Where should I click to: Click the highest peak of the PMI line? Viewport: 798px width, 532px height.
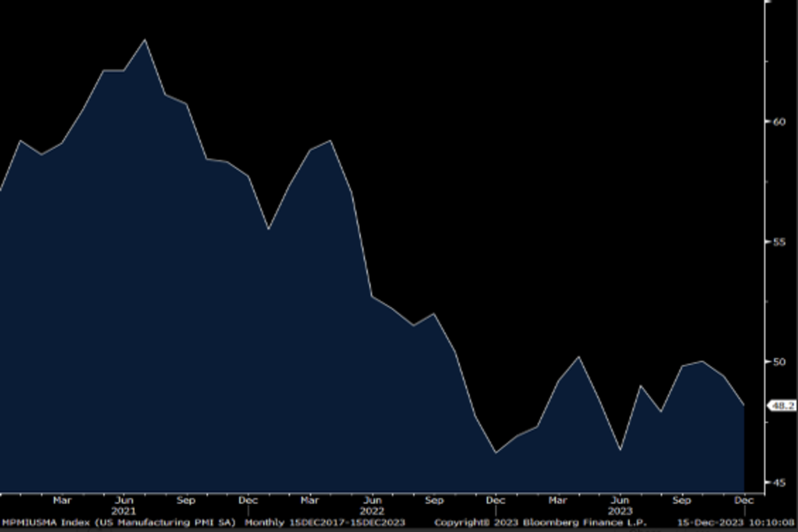pos(145,40)
